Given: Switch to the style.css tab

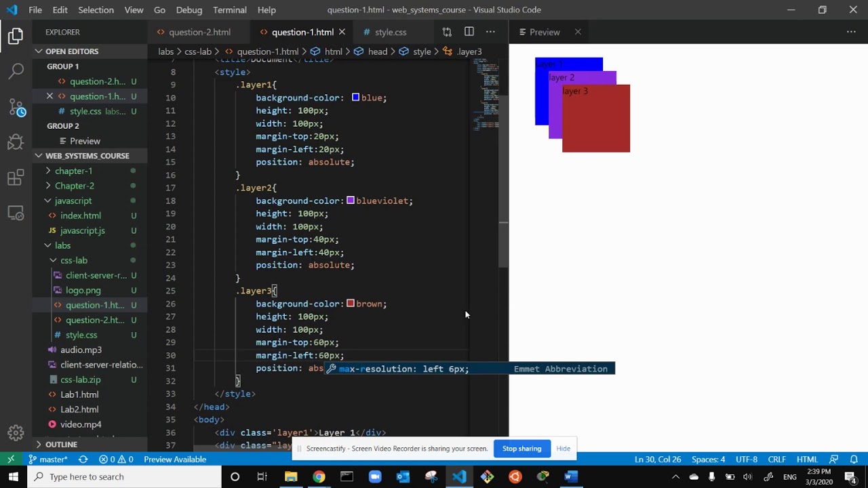Looking at the screenshot, I should [391, 32].
